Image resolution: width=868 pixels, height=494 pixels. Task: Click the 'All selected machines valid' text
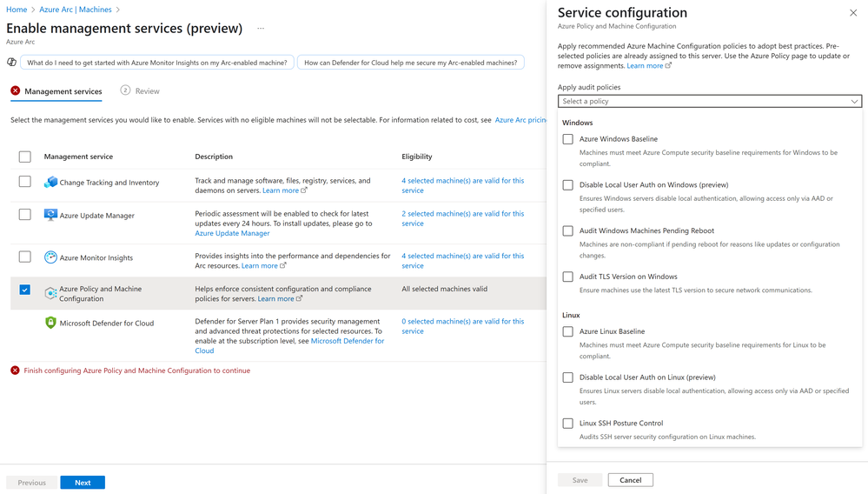coord(445,289)
